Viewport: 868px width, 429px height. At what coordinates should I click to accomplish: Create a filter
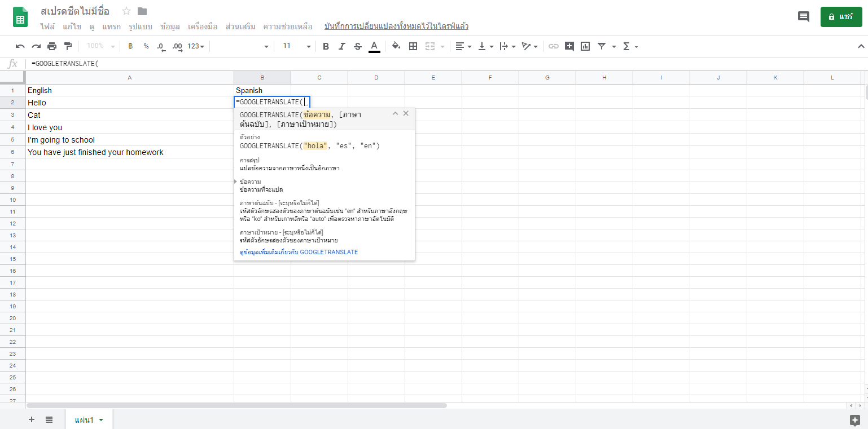pos(602,46)
